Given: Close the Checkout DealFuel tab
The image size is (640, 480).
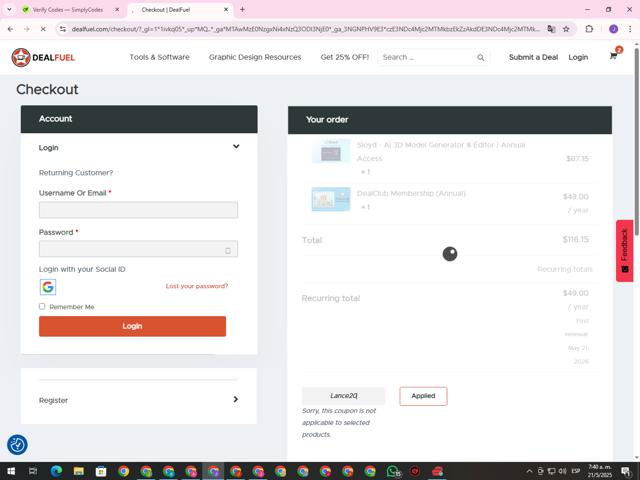Looking at the screenshot, I should (x=226, y=9).
